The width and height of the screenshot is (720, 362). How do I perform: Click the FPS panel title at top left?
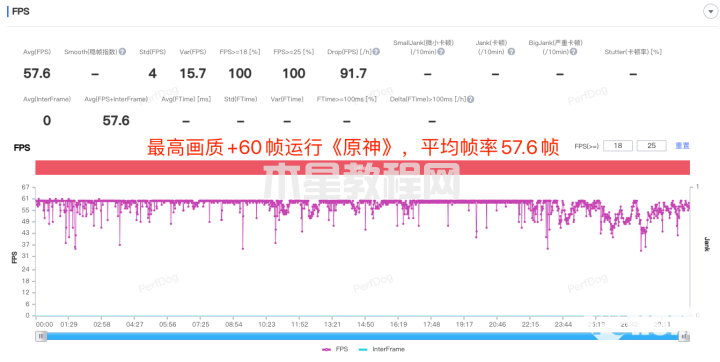point(21,12)
